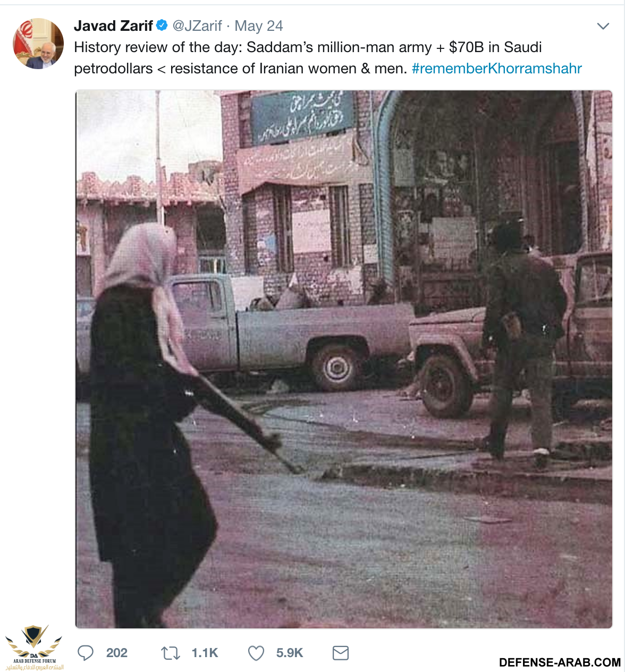
Task: Send tweet via envelope message icon
Action: click(x=341, y=653)
